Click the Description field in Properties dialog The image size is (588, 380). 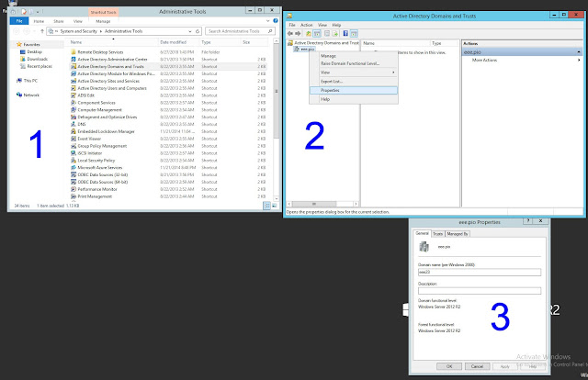(x=480, y=291)
